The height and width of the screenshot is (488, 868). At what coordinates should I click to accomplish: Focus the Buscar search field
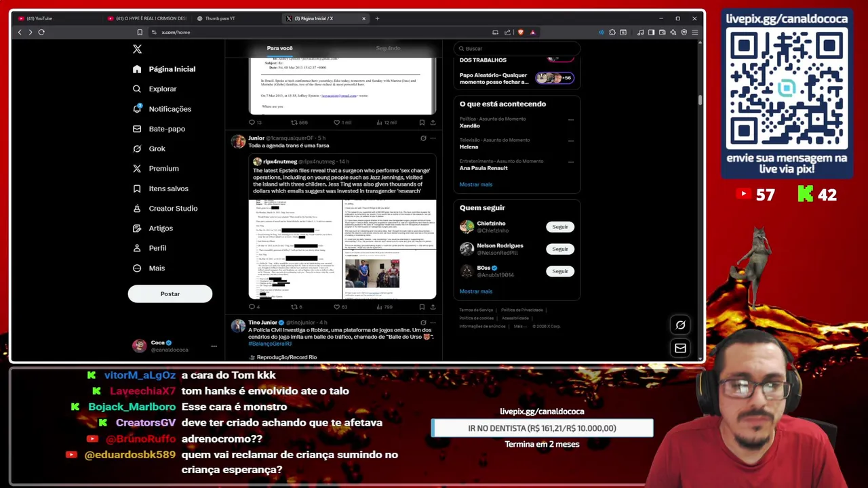517,49
